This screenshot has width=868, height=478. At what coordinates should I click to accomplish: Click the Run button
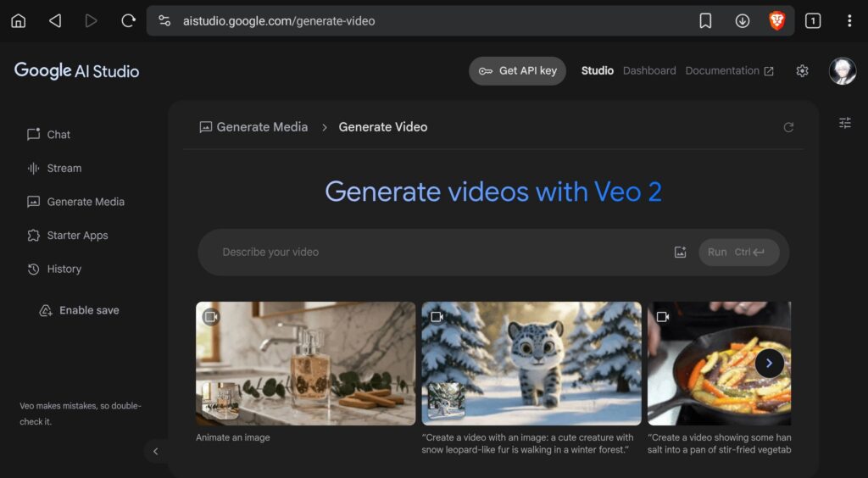tap(739, 253)
